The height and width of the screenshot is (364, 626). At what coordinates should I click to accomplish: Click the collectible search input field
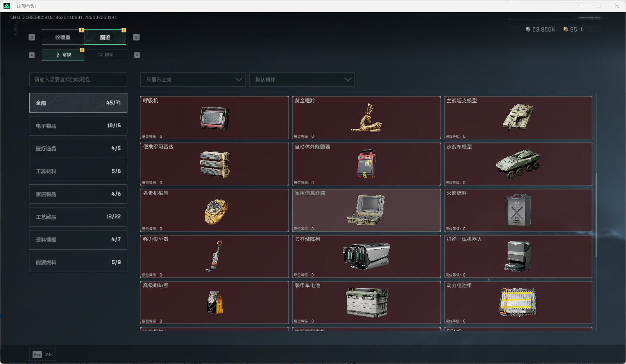point(78,79)
